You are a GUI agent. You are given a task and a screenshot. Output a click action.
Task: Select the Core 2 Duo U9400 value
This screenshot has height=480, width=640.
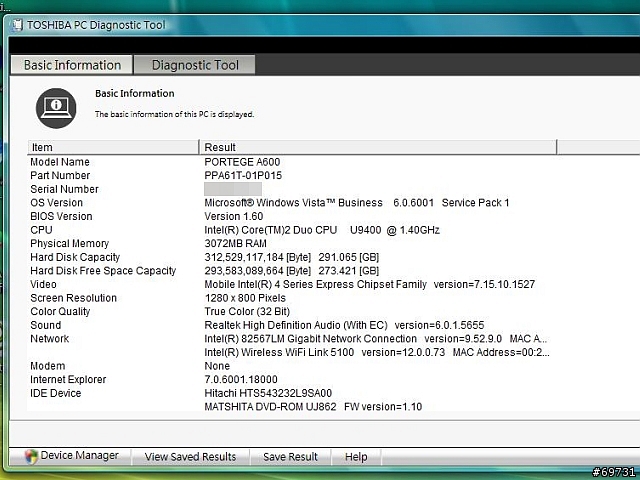(x=322, y=230)
